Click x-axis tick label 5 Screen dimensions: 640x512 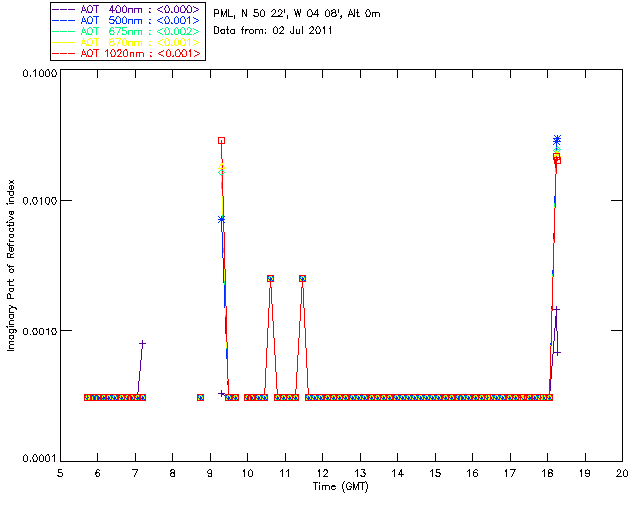click(60, 473)
